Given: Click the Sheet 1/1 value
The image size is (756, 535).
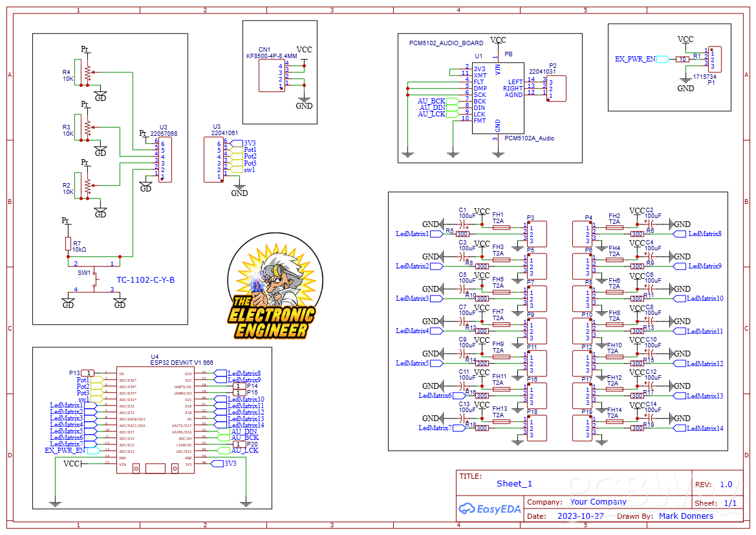Looking at the screenshot, I should tap(730, 503).
